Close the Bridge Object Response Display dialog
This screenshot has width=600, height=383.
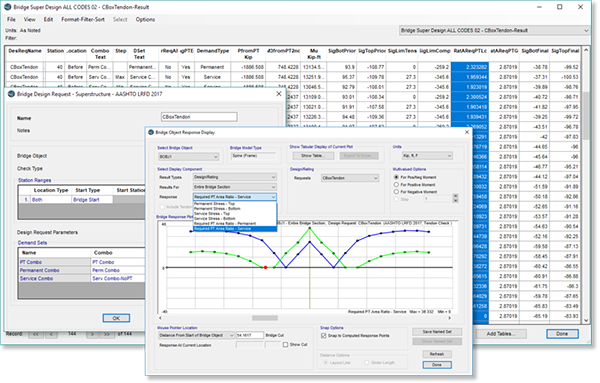coord(466,132)
